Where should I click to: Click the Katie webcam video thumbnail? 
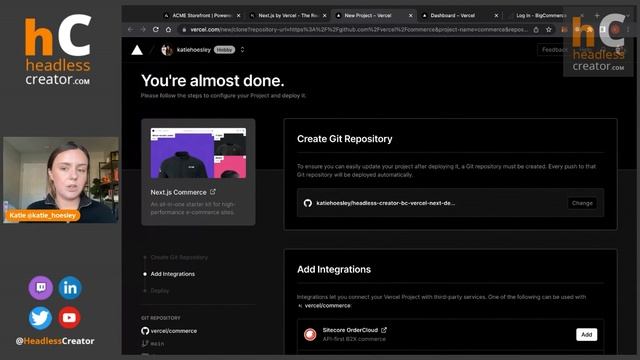click(61, 180)
